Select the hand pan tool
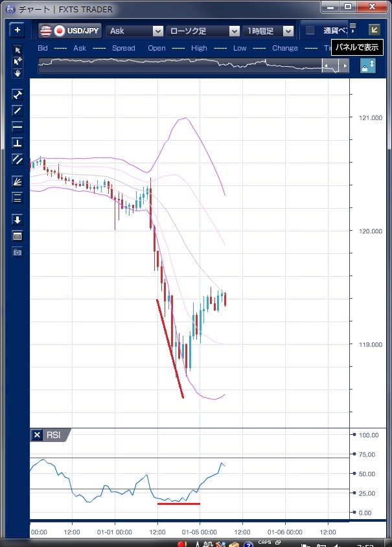392x547 pixels. tap(17, 73)
